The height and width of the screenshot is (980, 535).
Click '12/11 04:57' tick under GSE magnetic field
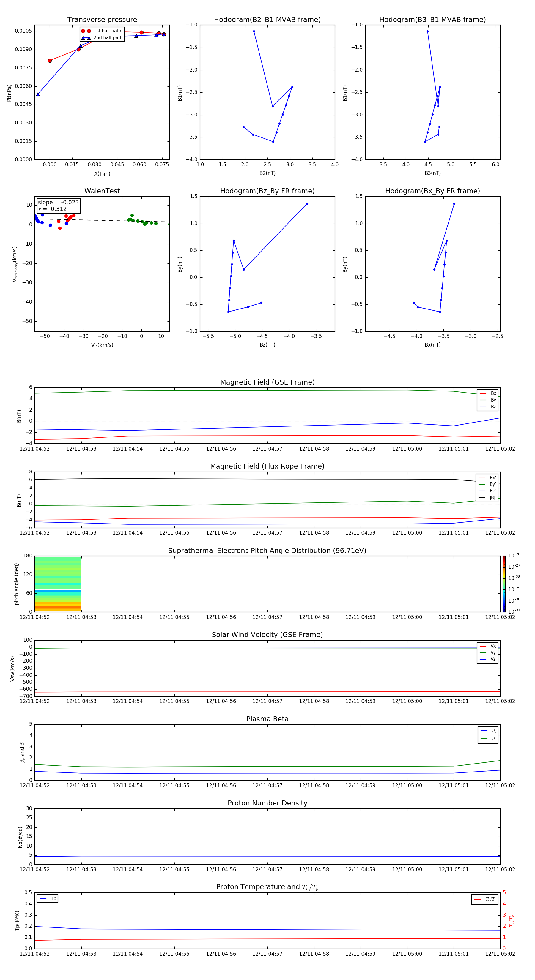(x=267, y=449)
